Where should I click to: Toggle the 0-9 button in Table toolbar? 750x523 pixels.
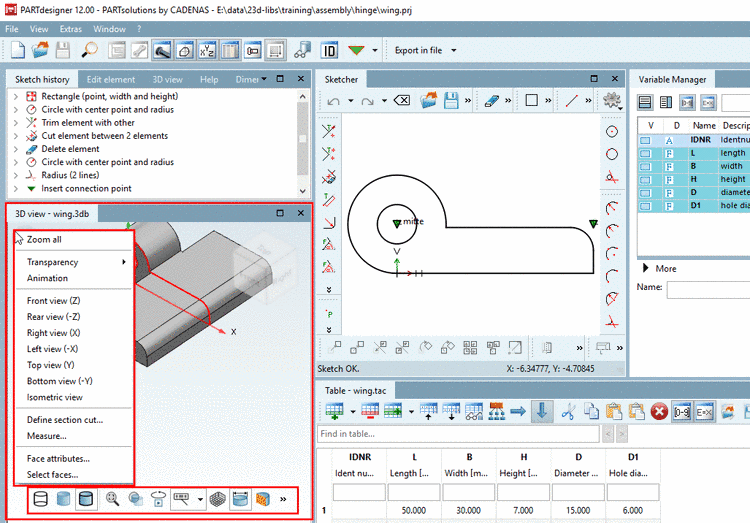click(x=682, y=412)
